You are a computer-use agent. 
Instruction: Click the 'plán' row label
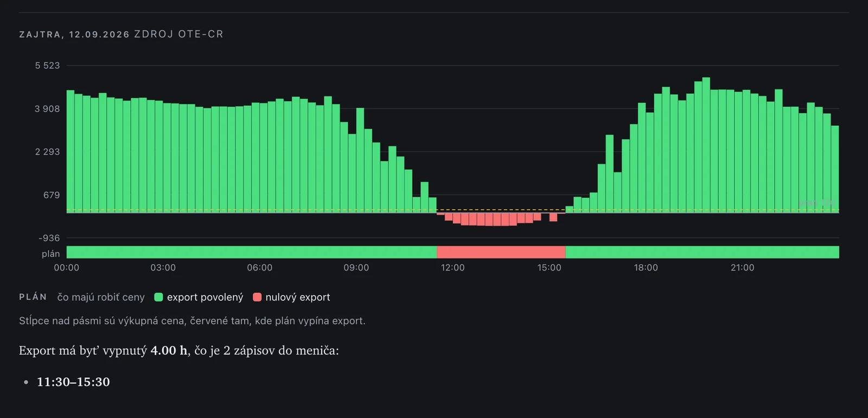[51, 254]
